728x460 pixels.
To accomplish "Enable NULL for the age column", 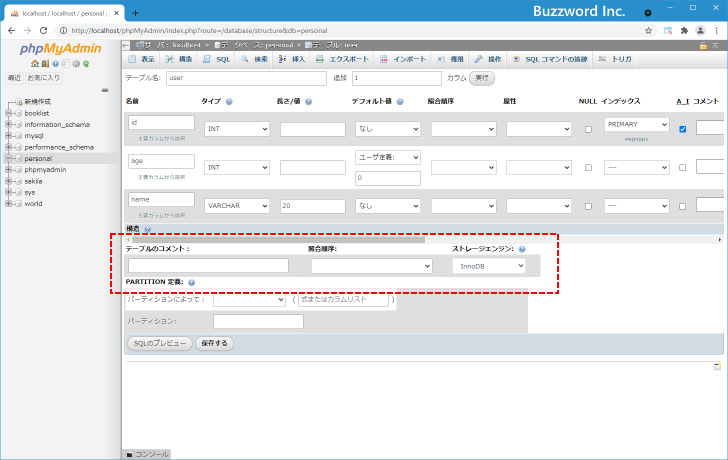I will point(588,167).
